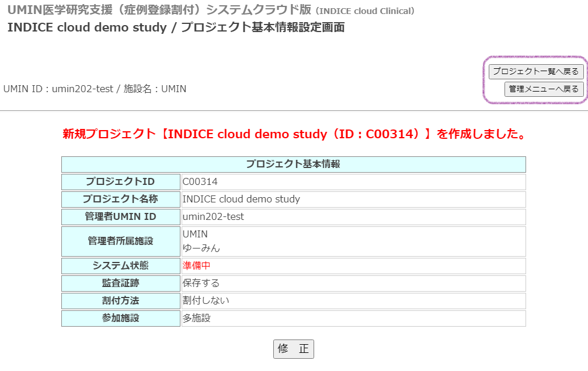This screenshot has height=371, width=588.
Task: Click the プロジェクト一覧へ戻る button
Action: pos(535,71)
